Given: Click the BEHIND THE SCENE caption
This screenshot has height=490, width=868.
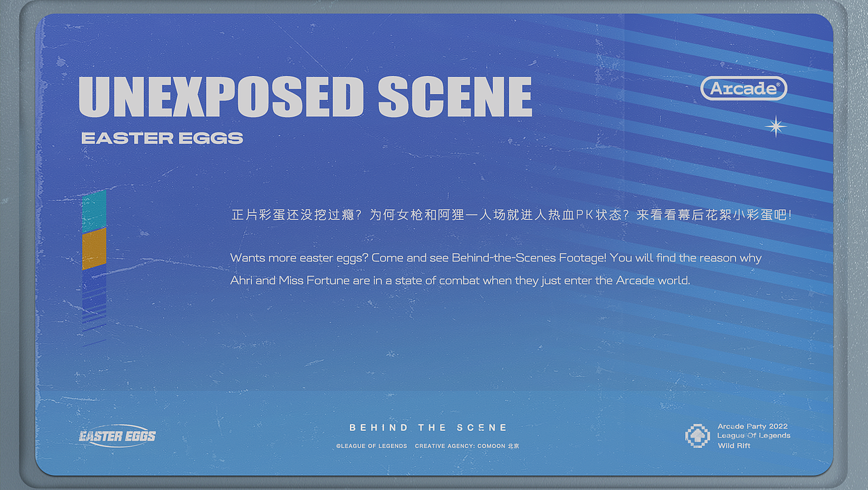Looking at the screenshot, I should (428, 428).
